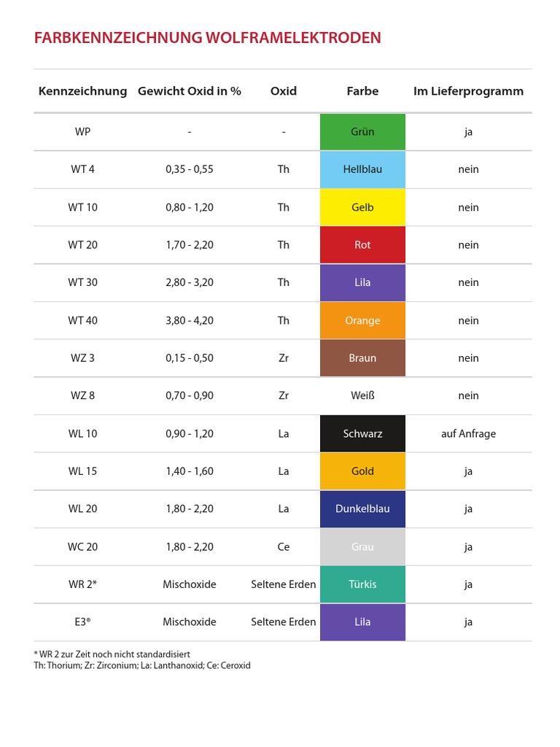Click the Kennzeichnung column header
The width and height of the screenshot is (560, 747).
pyautogui.click(x=82, y=91)
